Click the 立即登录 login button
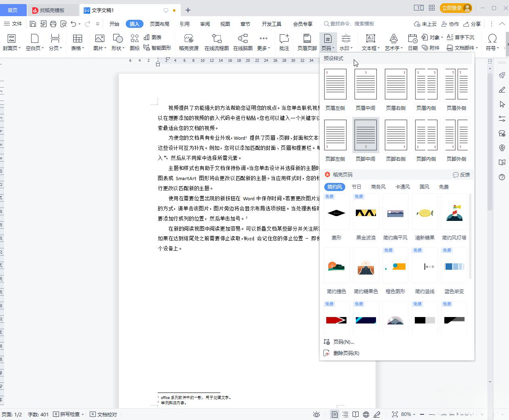The height and width of the screenshot is (420, 509). click(456, 8)
